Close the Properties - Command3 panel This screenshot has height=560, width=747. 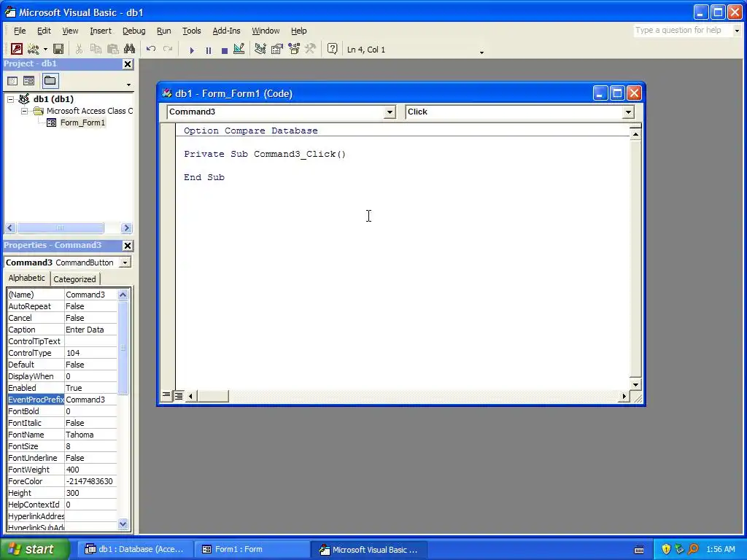[x=128, y=246]
